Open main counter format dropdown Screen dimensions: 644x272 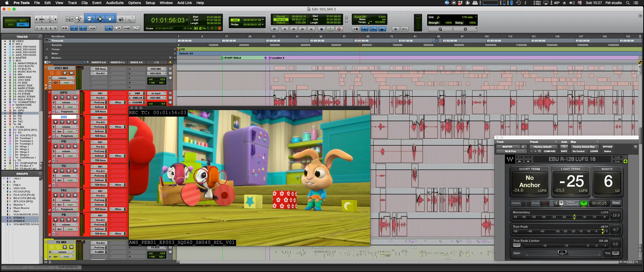[x=187, y=20]
